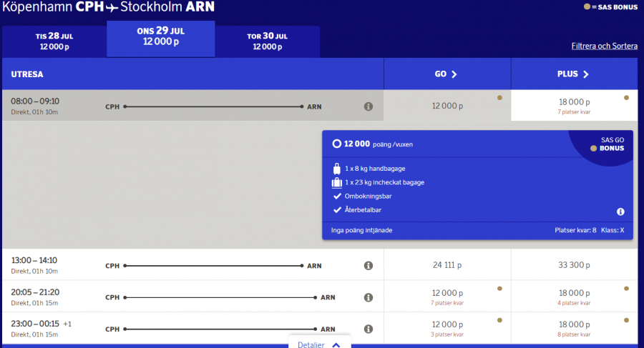Click info icon inside SAS Go fare panel
The width and height of the screenshot is (644, 348).
(x=620, y=212)
